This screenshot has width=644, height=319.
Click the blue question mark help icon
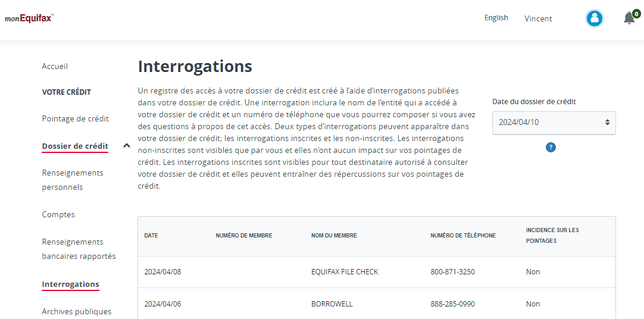(551, 148)
